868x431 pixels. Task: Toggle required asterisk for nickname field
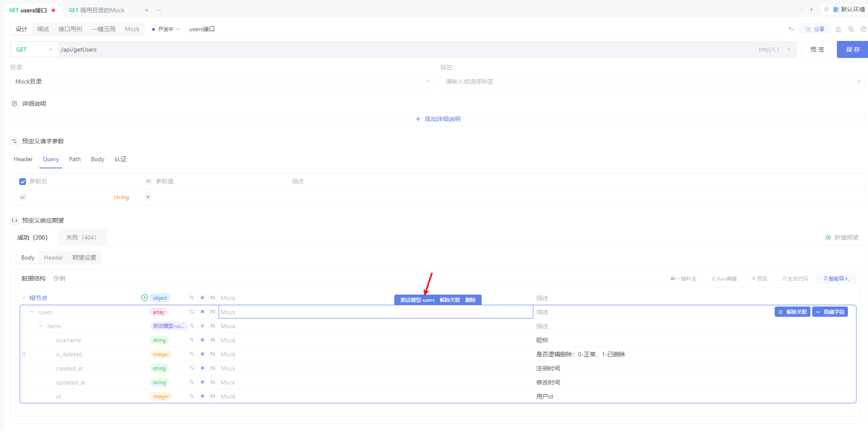point(203,340)
